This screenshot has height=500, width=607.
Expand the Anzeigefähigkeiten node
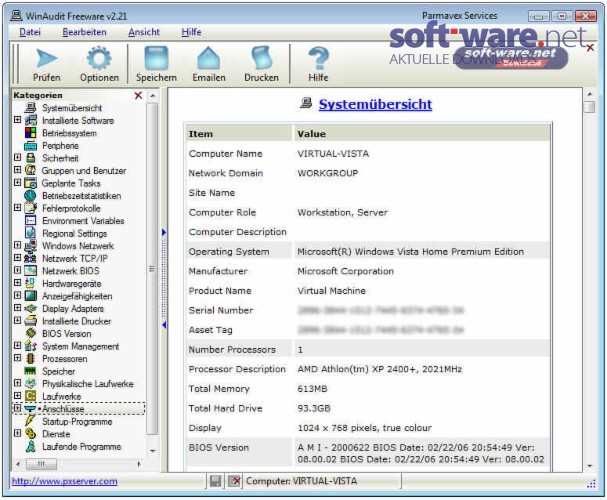pos(17,295)
